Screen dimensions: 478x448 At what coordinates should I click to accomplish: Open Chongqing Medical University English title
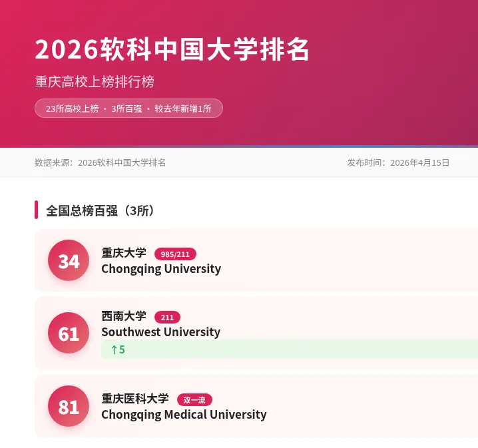click(x=184, y=415)
